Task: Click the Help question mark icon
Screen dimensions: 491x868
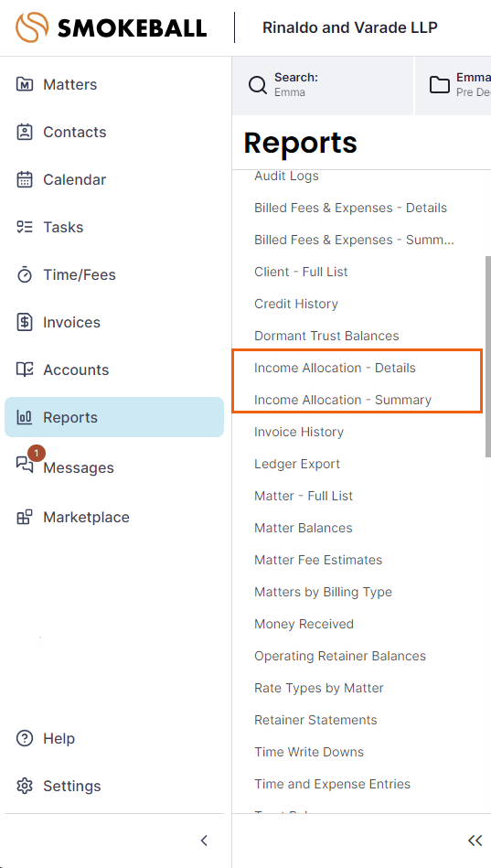Action: pos(25,738)
